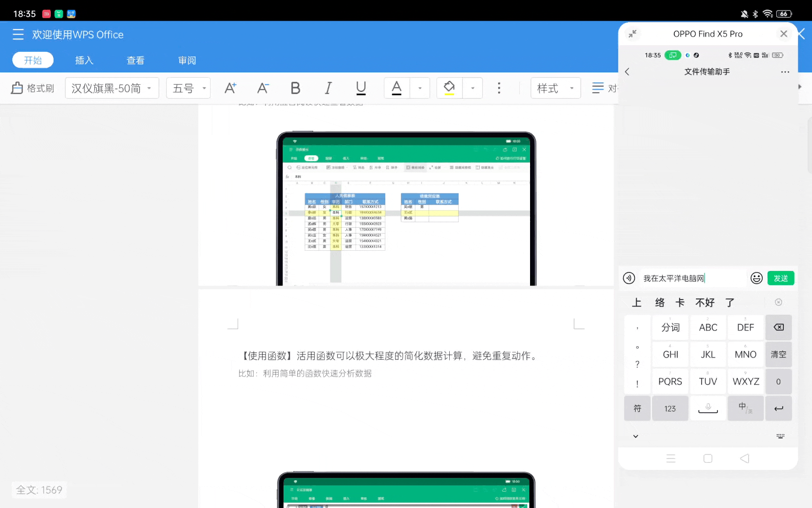Select candidate word 不好
This screenshot has height=508, width=812.
click(x=705, y=302)
